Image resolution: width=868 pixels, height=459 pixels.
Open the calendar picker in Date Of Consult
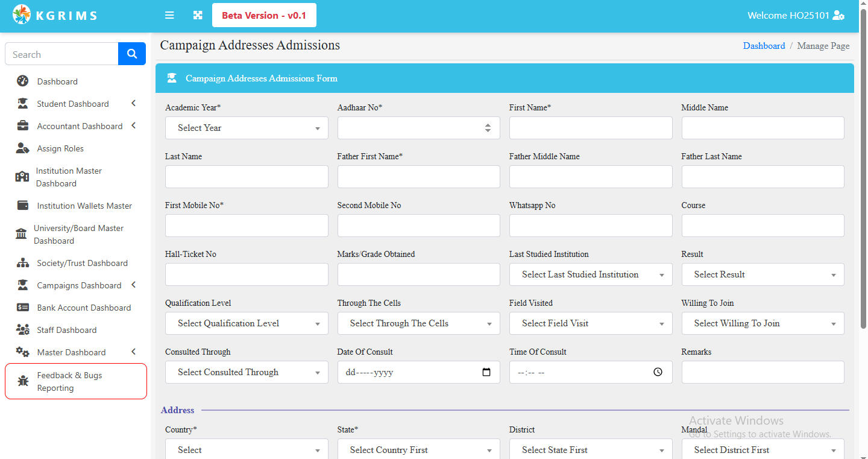(486, 372)
